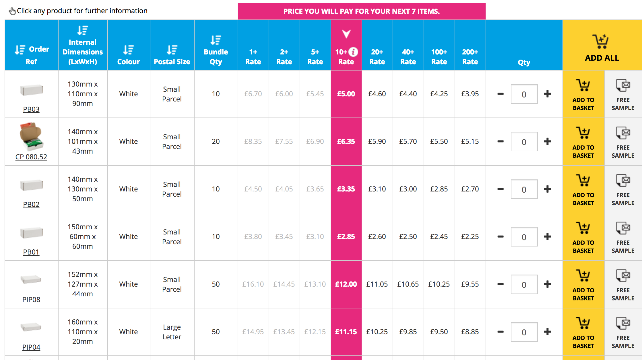This screenshot has height=360, width=644.
Task: Sort table by Order Ref column
Action: pyautogui.click(x=20, y=50)
